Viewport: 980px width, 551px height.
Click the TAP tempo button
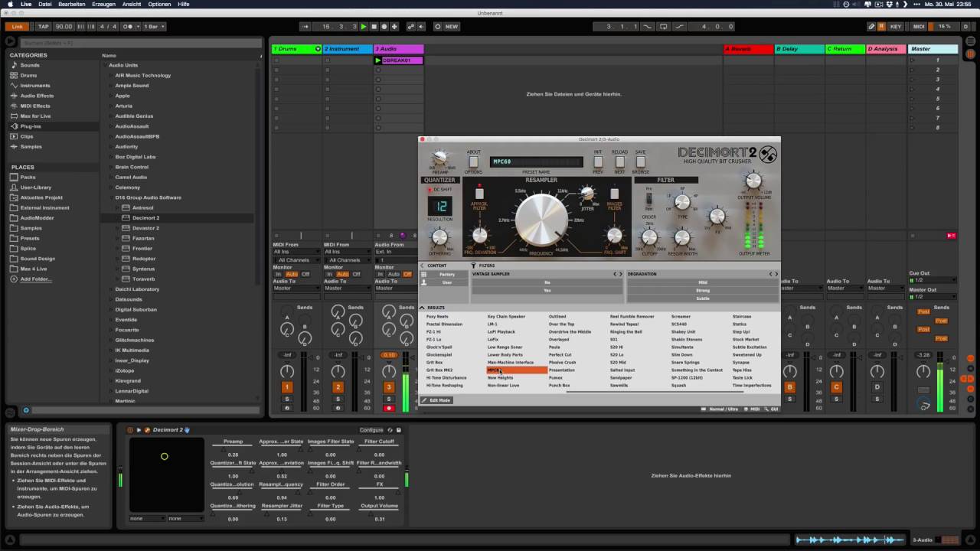point(44,26)
